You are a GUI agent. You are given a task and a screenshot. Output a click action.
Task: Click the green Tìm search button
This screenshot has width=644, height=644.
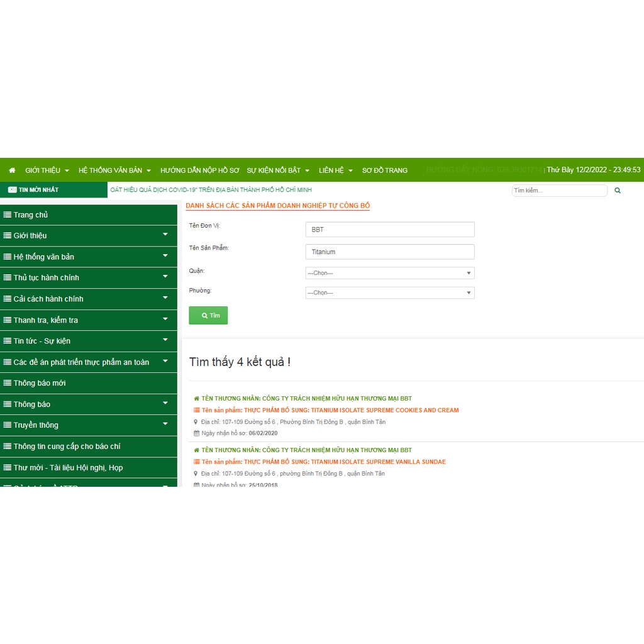pyautogui.click(x=208, y=316)
